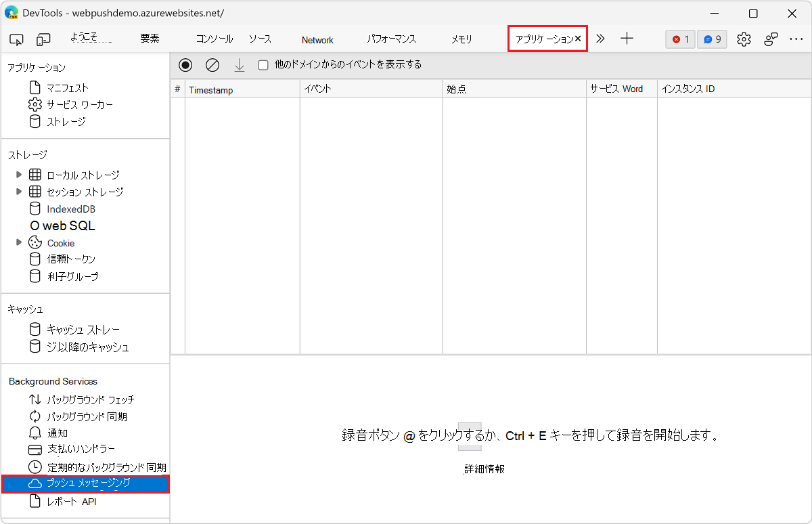Toggle device emulation mode
The image size is (812, 524).
43,39
